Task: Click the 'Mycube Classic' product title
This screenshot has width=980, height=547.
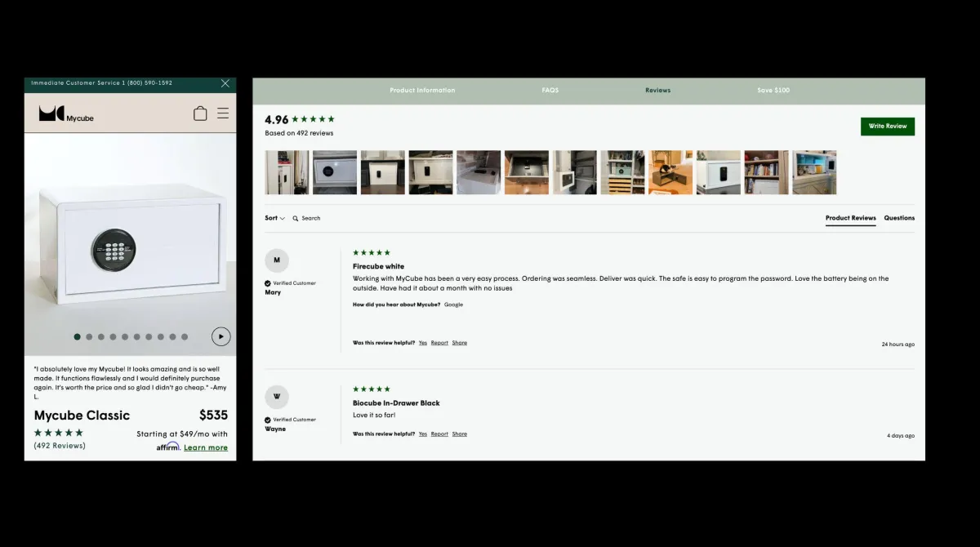Action: [82, 416]
